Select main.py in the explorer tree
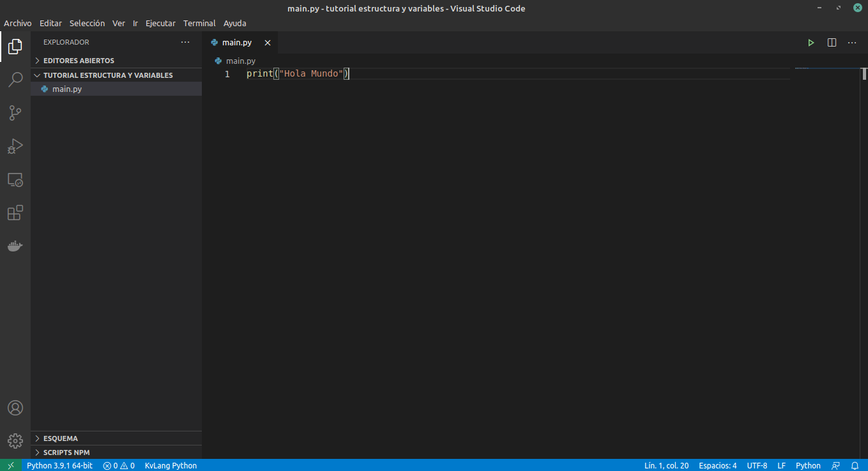Image resolution: width=868 pixels, height=471 pixels. click(116, 89)
